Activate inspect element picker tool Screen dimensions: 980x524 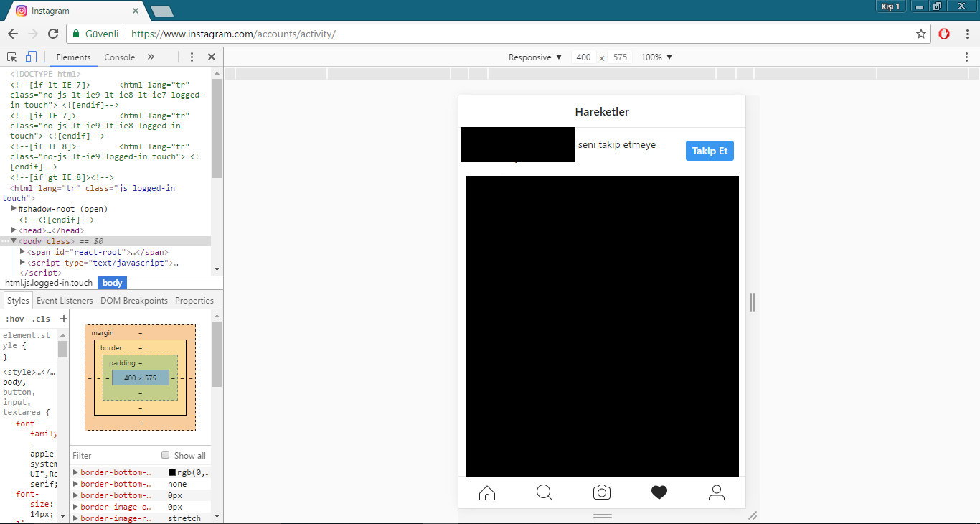[x=12, y=57]
